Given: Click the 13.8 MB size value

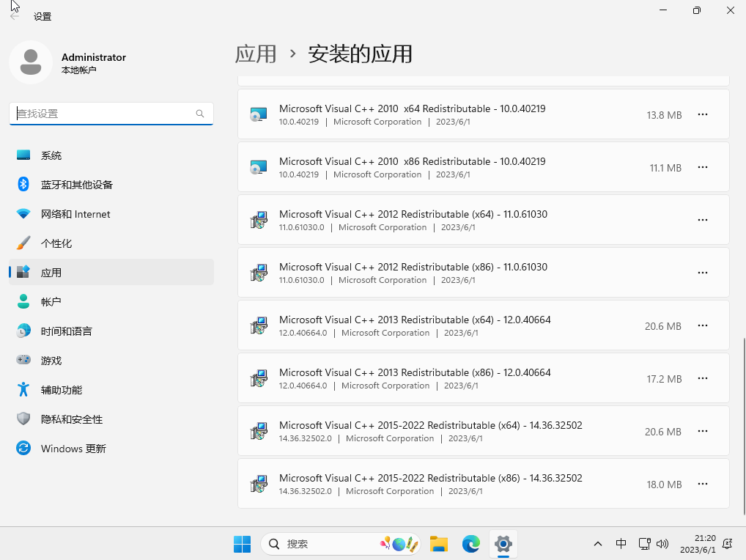Looking at the screenshot, I should (x=664, y=115).
